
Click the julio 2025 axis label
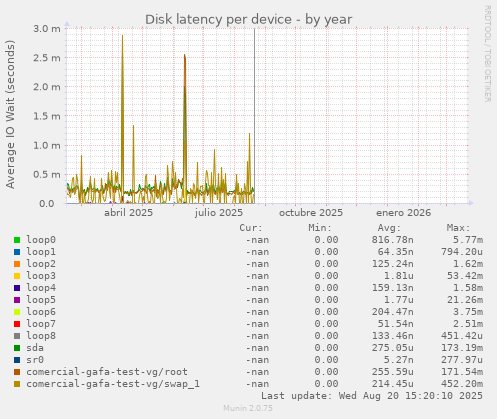219,213
